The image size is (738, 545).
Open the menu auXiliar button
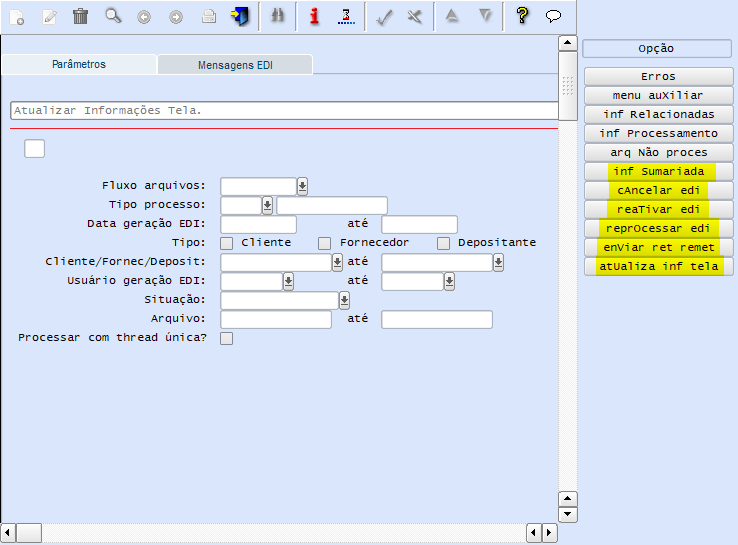pos(658,96)
